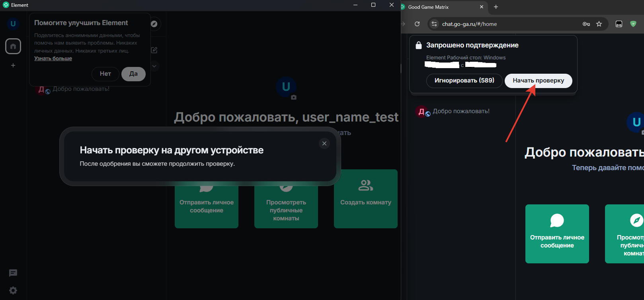
Task: Click the camera upload icon under desktop avatar
Action: point(294,97)
